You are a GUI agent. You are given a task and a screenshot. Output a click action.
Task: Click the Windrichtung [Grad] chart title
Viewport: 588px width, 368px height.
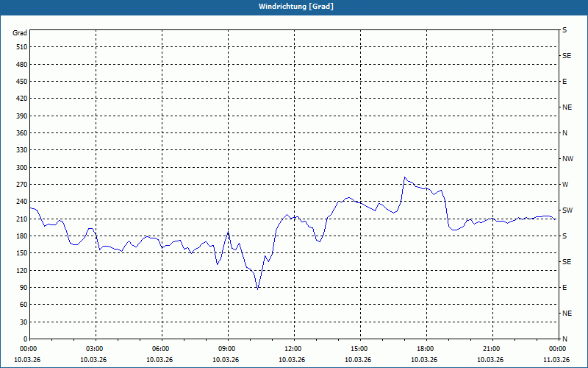pos(296,7)
